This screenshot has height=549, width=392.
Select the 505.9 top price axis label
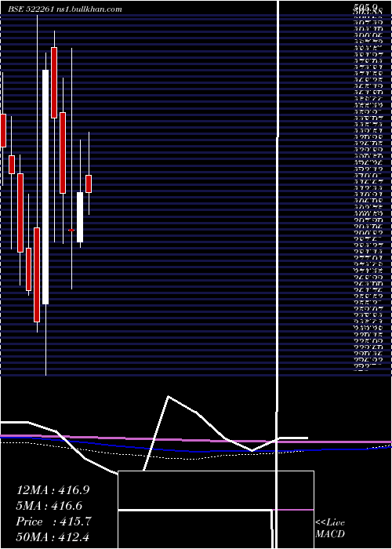[x=365, y=6]
